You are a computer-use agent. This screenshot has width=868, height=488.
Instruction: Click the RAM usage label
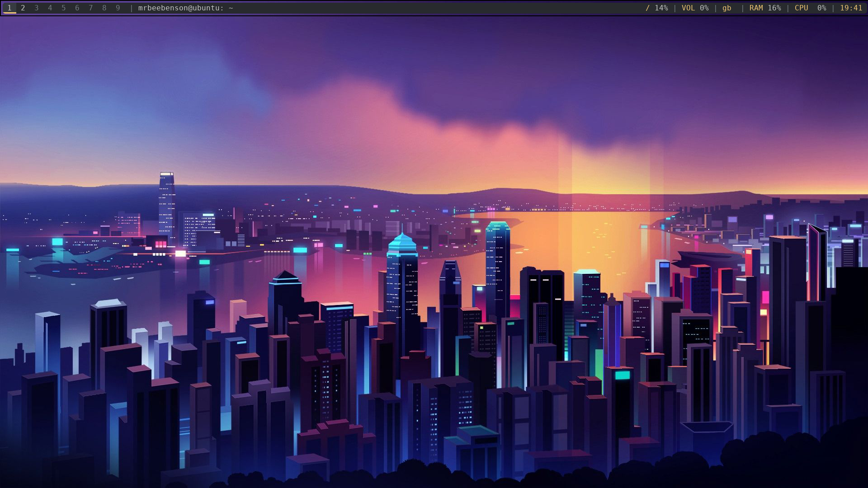point(756,8)
